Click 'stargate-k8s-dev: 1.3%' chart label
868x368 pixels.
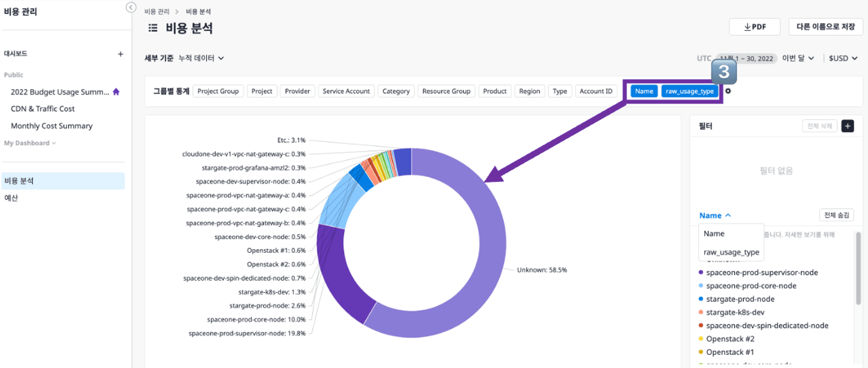click(x=272, y=292)
